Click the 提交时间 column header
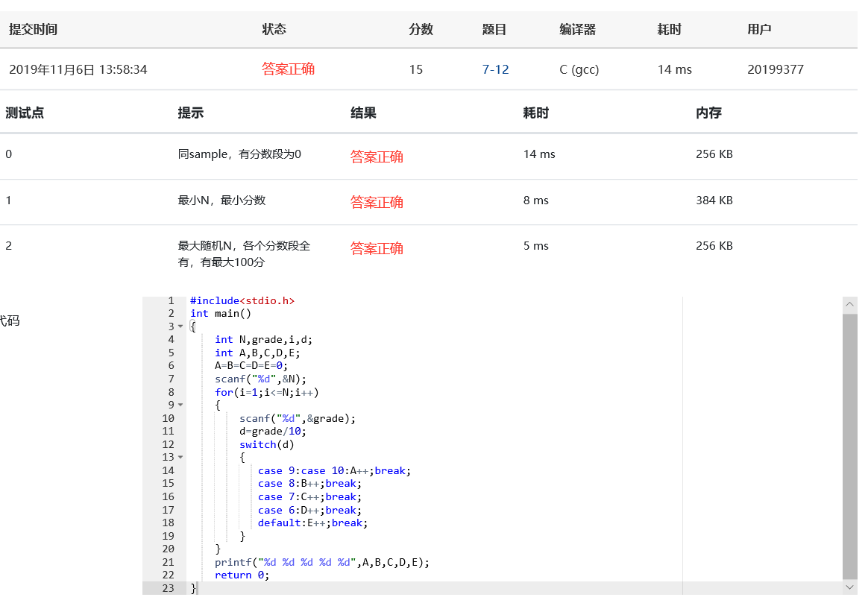This screenshot has height=606, width=868. [x=34, y=29]
